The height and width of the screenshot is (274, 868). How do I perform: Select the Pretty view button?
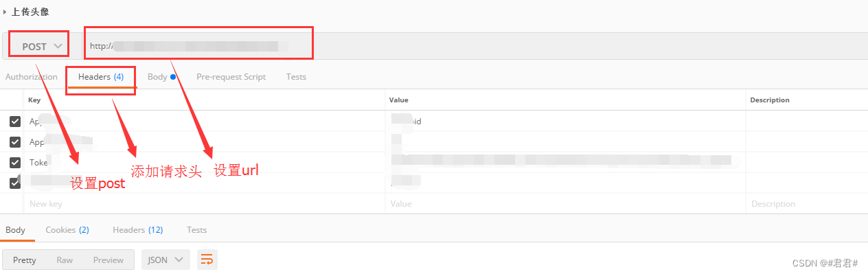click(25, 260)
